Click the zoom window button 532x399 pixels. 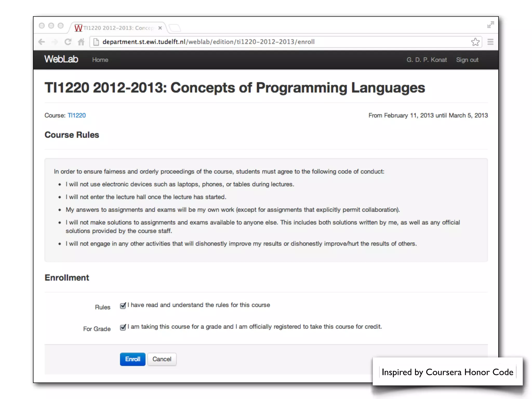tap(61, 25)
